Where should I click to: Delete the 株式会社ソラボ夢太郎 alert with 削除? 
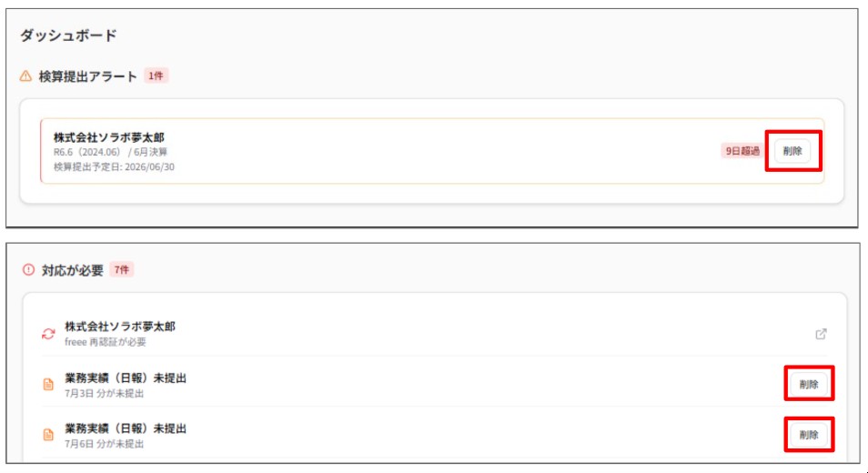(x=792, y=151)
